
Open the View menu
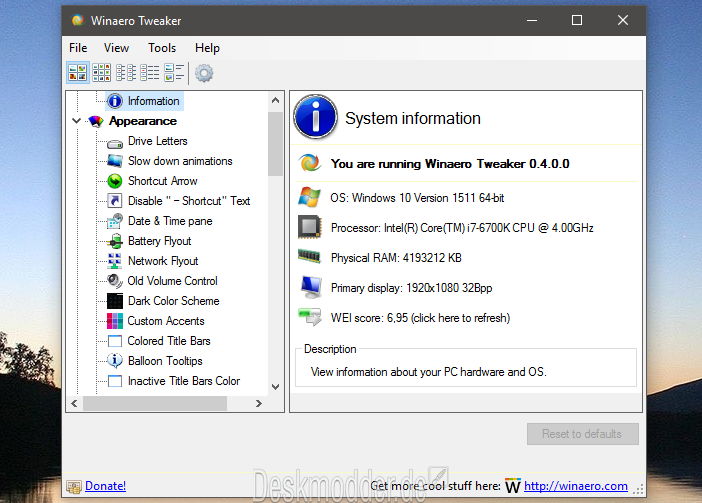[x=116, y=48]
